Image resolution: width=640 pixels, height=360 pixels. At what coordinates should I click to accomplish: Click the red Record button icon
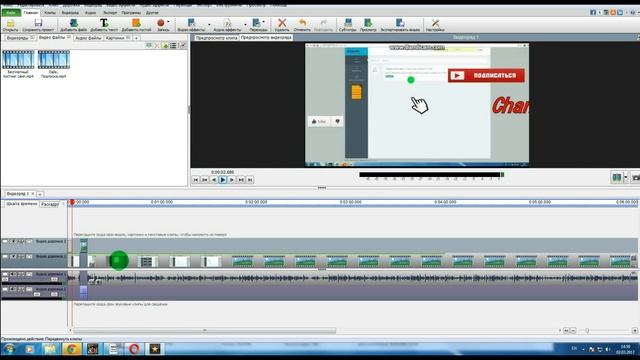pyautogui.click(x=161, y=23)
